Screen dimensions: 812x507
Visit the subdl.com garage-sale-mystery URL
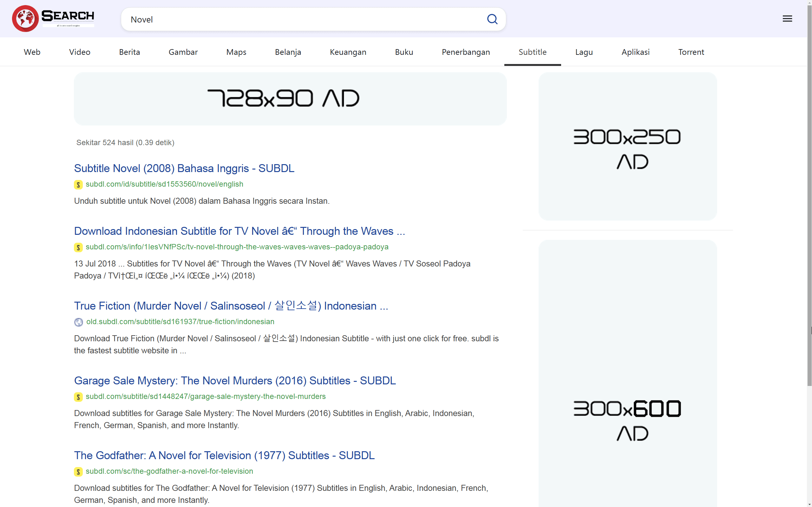pyautogui.click(x=206, y=396)
